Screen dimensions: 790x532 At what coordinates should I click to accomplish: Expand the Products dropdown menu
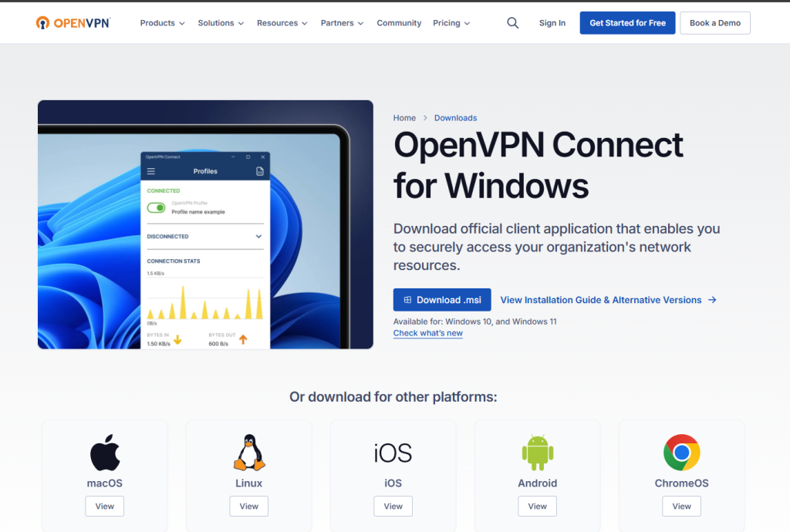pyautogui.click(x=162, y=23)
